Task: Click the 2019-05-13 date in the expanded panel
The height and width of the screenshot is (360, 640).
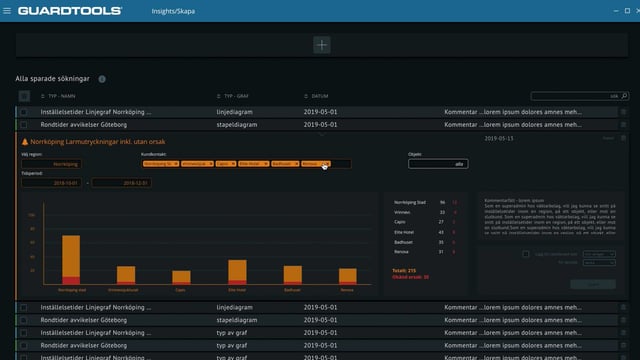Action: coord(499,138)
